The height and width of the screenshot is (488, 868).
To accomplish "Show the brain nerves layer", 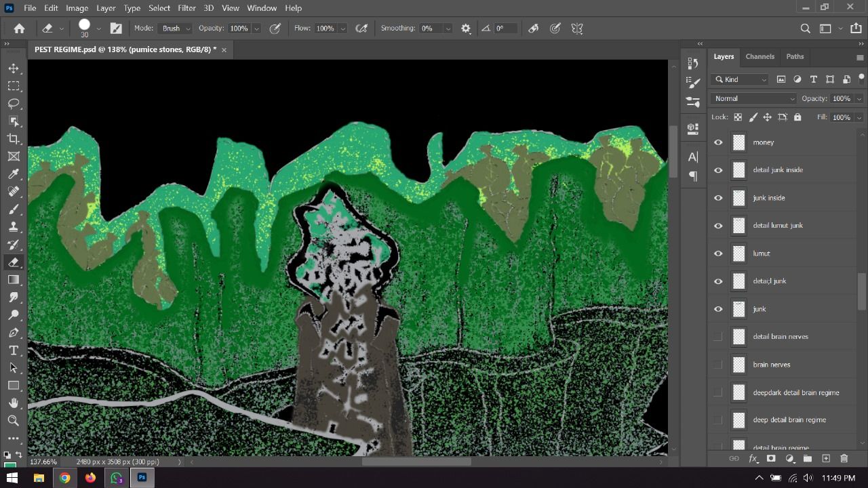I will click(x=718, y=365).
